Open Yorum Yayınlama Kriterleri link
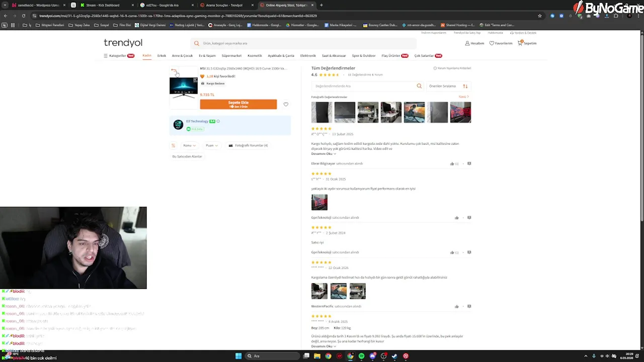644x362 pixels. pos(452,68)
